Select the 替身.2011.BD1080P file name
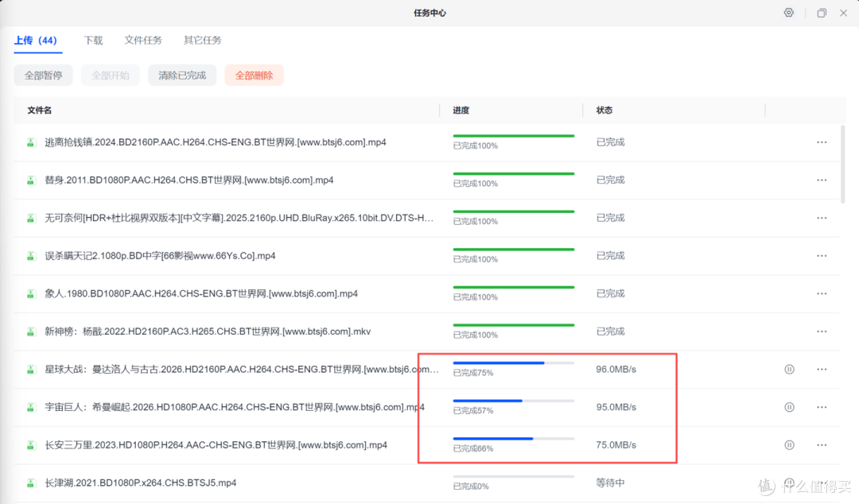 click(189, 180)
